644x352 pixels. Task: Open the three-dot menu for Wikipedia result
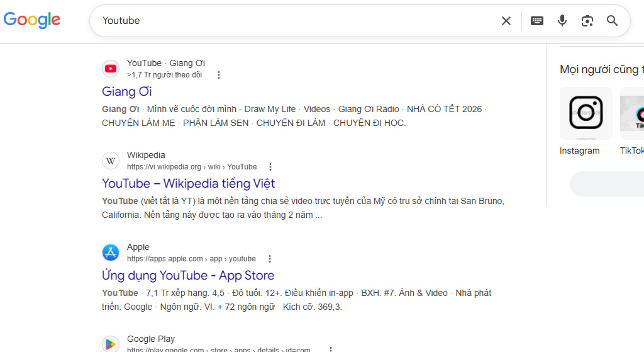[x=270, y=167]
